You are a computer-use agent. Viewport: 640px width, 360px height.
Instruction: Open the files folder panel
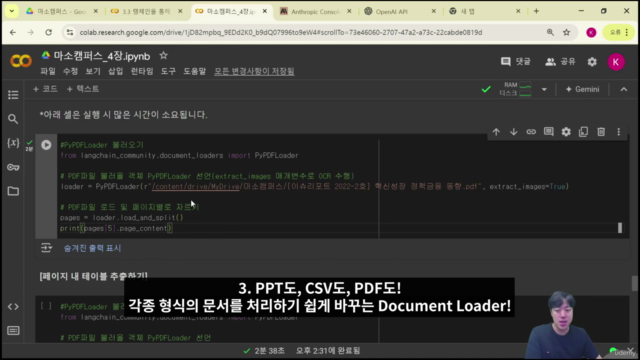[13, 191]
